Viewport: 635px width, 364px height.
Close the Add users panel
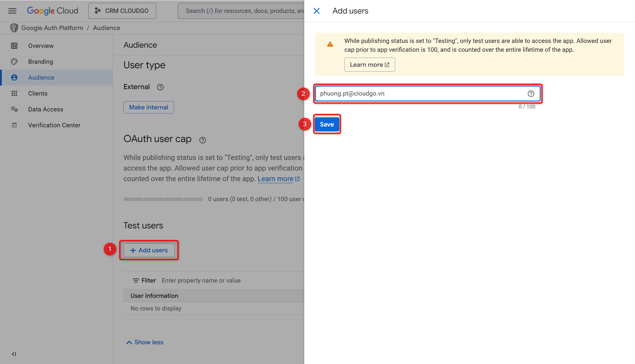[x=317, y=11]
